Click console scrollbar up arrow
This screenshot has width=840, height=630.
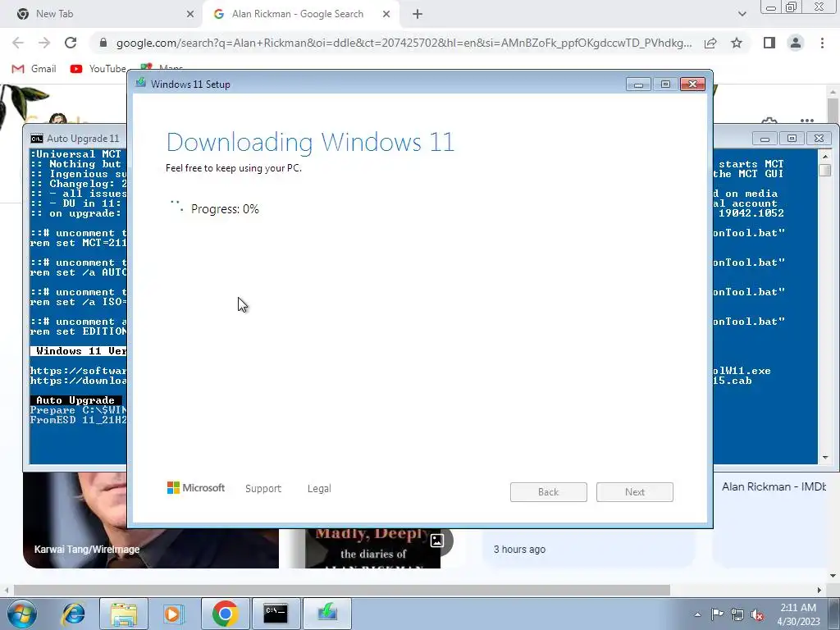(825, 155)
